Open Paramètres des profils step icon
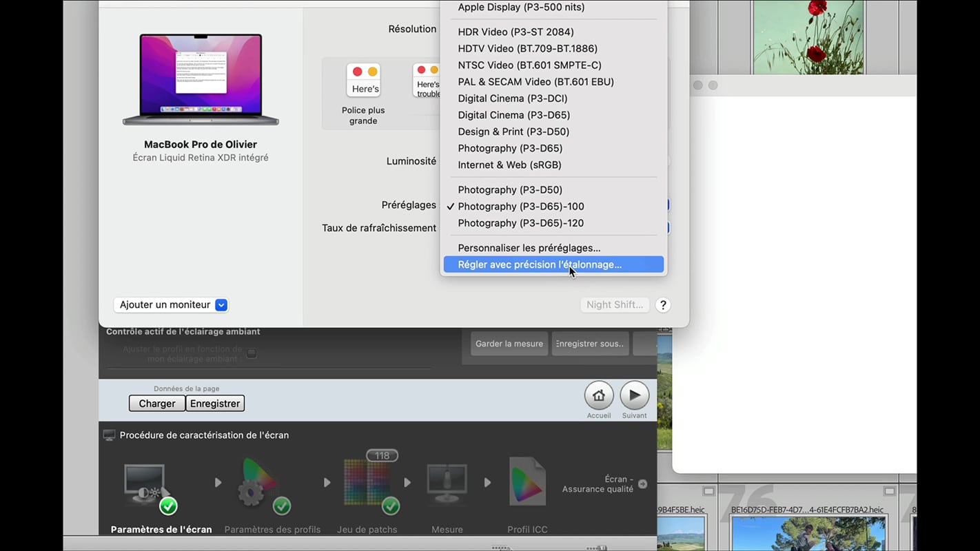 265,488
